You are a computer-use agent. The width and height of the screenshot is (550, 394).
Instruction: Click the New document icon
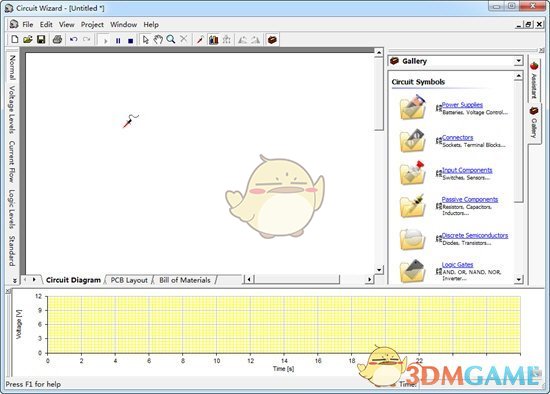(x=14, y=40)
